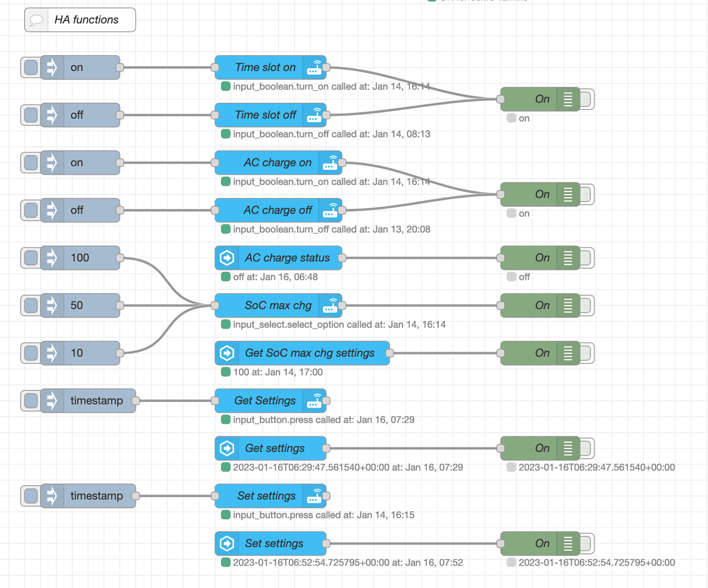The width and height of the screenshot is (708, 588).
Task: Click arrow icon on timestamp node feeding Get Settings
Action: point(52,400)
